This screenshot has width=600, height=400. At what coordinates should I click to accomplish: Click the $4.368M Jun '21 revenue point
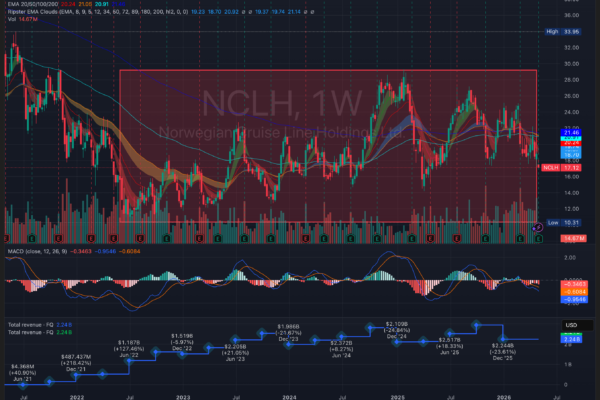[23, 384]
